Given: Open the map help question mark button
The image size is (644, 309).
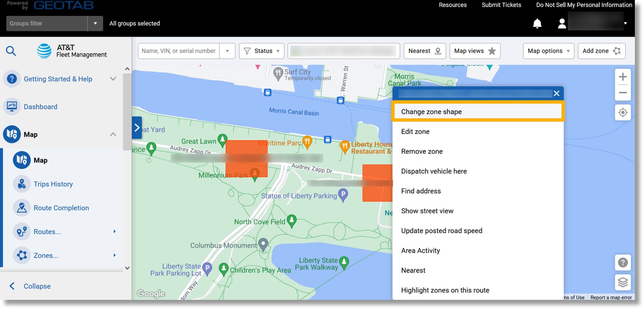Looking at the screenshot, I should click(x=623, y=262).
